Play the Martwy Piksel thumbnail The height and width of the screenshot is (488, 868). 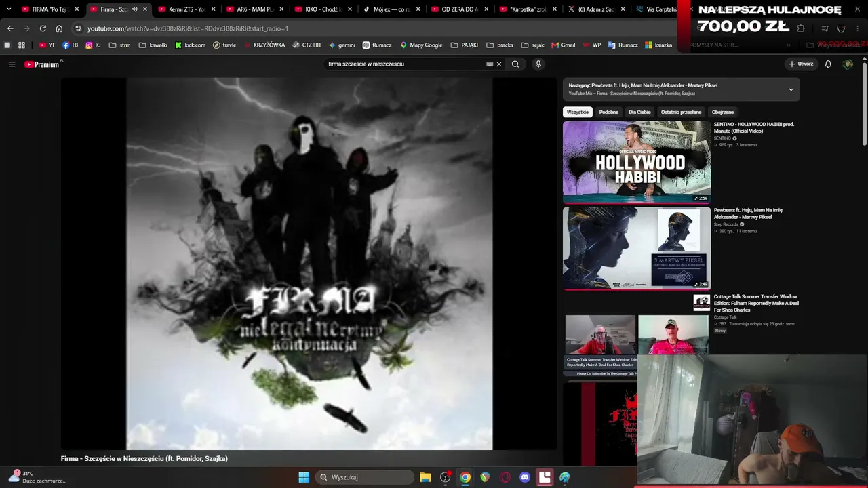tap(637, 248)
